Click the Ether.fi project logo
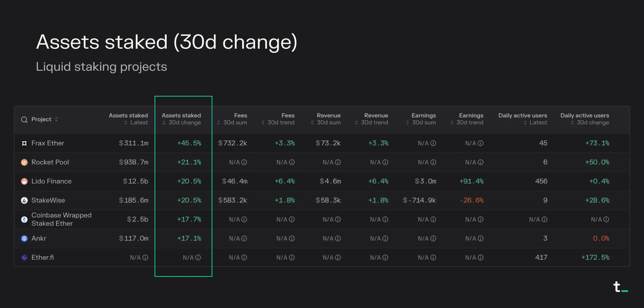This screenshot has width=644, height=308. click(24, 257)
